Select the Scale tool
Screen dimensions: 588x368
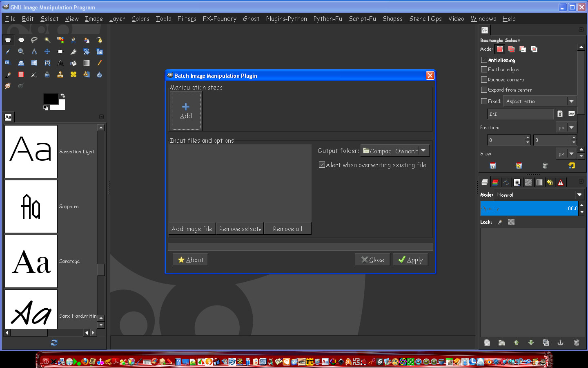pos(99,52)
